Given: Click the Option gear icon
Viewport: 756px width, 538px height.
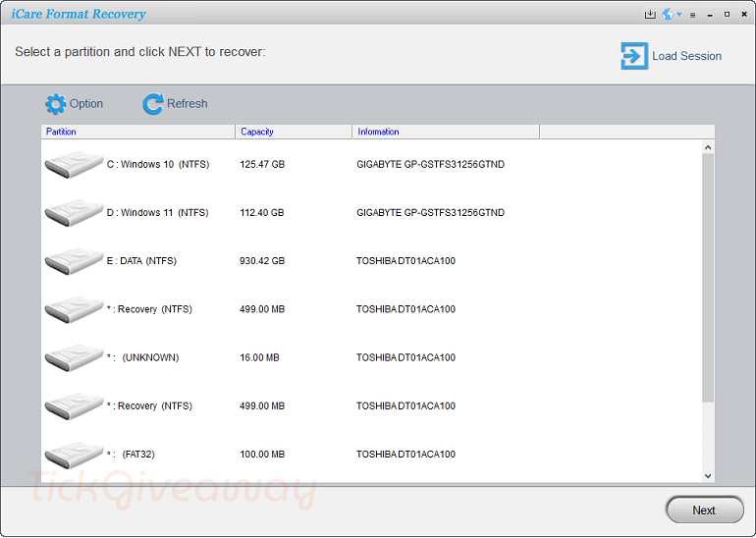Looking at the screenshot, I should tap(55, 104).
